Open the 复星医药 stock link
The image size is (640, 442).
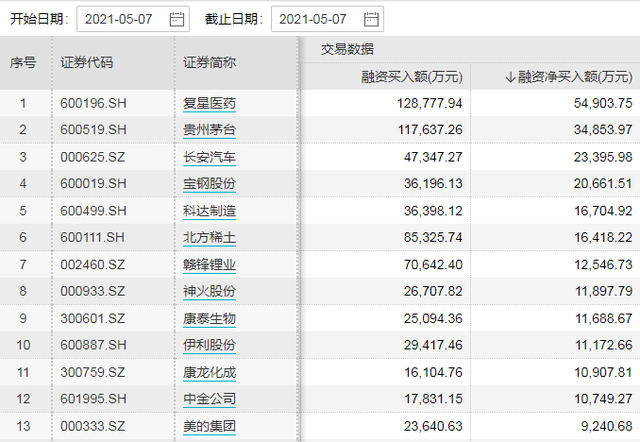pyautogui.click(x=209, y=103)
